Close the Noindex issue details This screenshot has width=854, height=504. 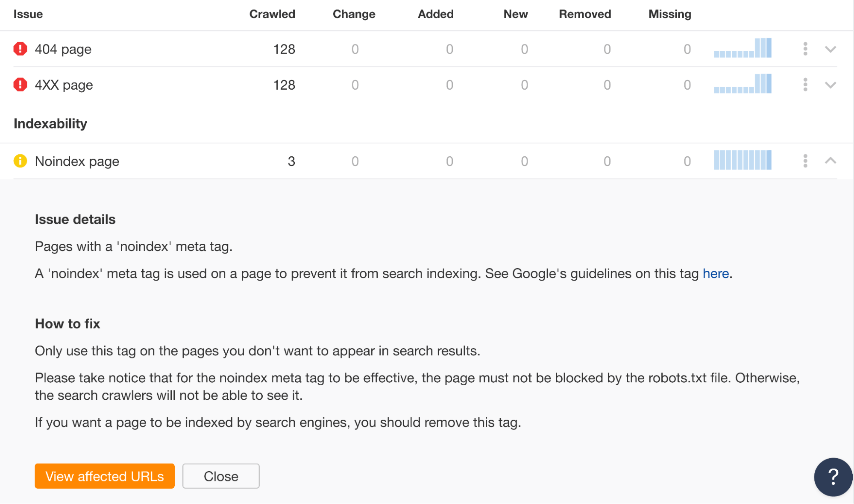coord(220,476)
